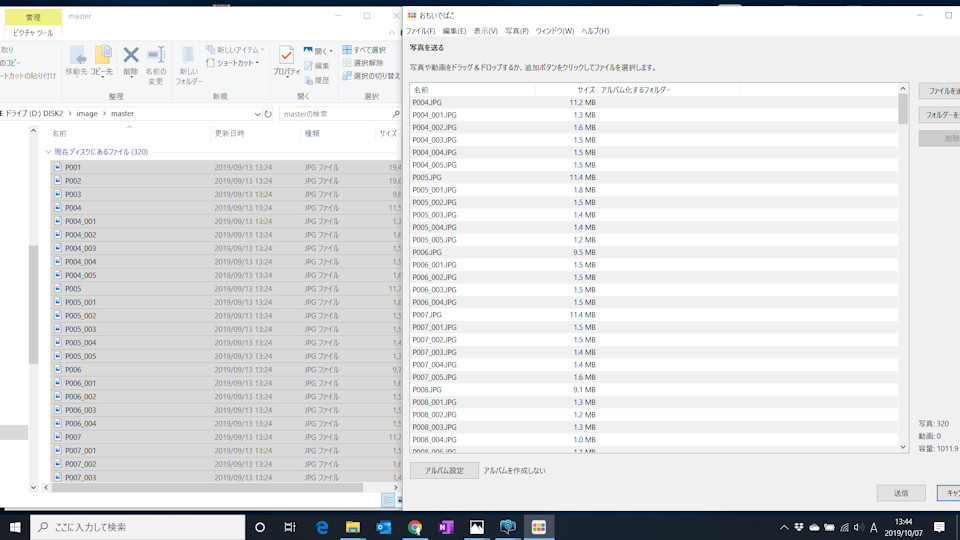Open 表示(V) menu in おもいでばこ
The width and height of the screenshot is (960, 540).
(486, 31)
